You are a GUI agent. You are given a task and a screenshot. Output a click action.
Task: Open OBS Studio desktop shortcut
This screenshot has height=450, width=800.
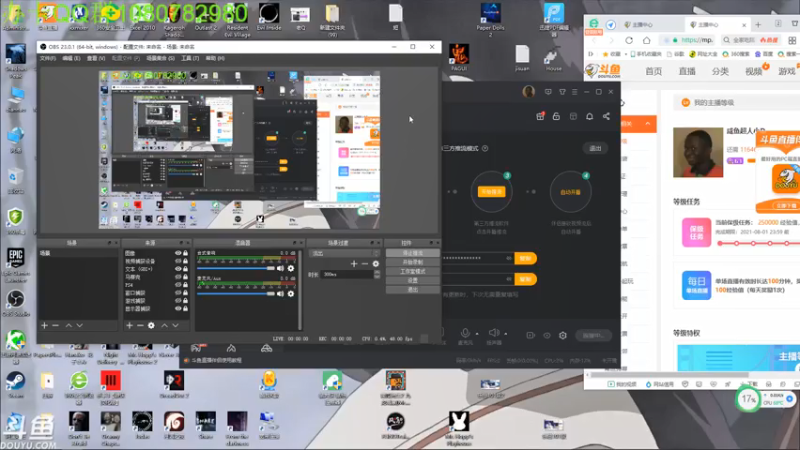pyautogui.click(x=16, y=304)
